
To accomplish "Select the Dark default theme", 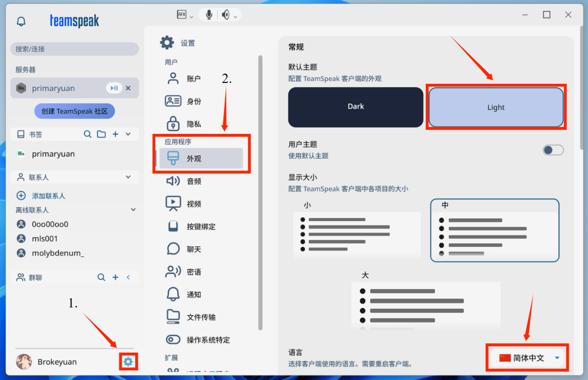I will point(355,107).
